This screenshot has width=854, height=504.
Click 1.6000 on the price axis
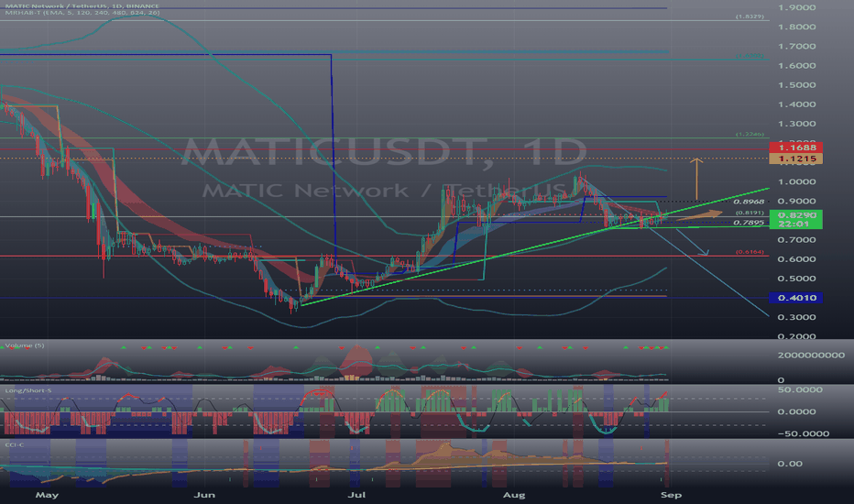797,66
